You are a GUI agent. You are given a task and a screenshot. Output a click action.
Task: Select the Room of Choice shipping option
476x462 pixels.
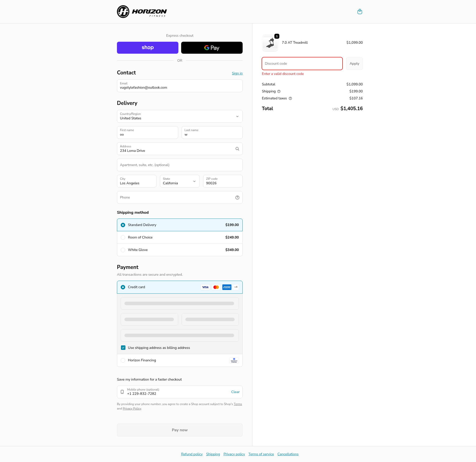tap(123, 237)
